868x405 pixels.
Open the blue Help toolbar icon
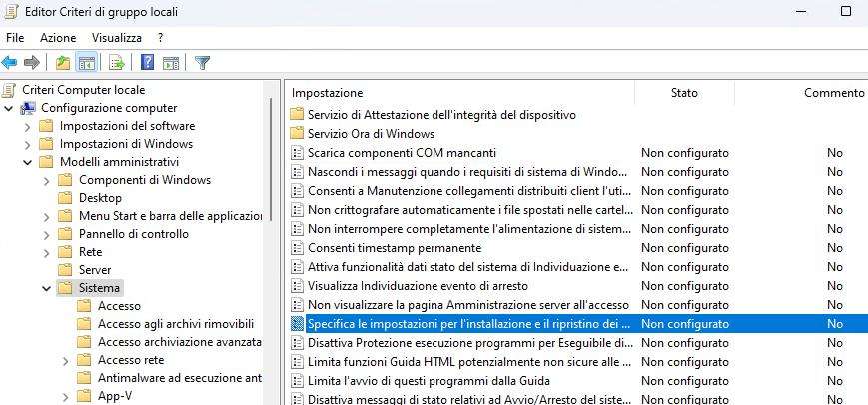[147, 62]
